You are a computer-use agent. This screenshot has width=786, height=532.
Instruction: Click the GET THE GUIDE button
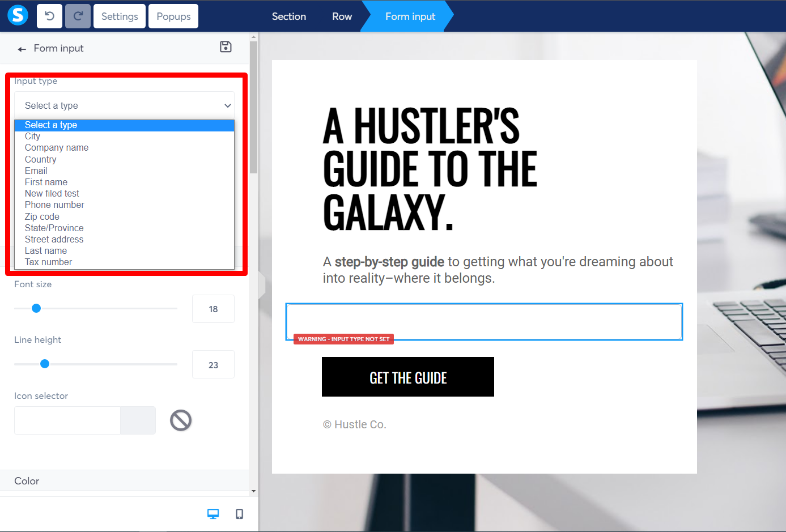pos(407,376)
